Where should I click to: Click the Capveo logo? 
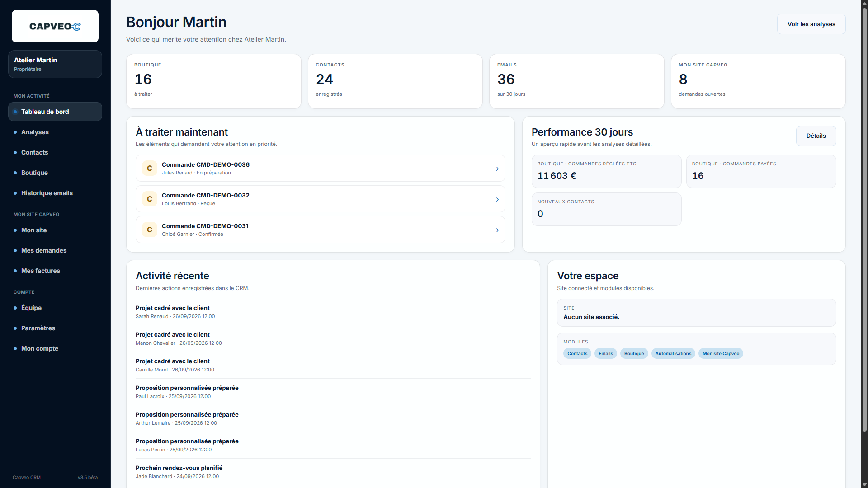[x=55, y=26]
